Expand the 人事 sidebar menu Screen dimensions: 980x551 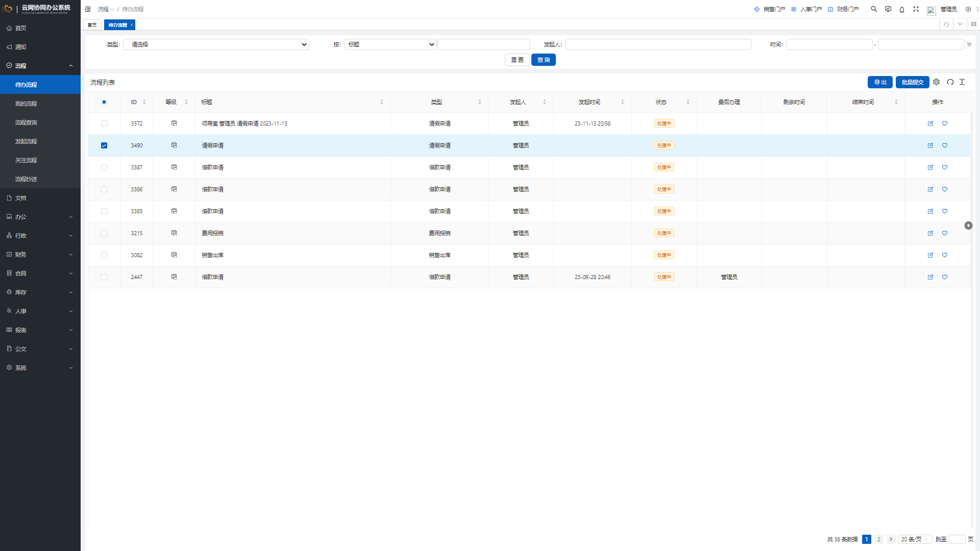tap(40, 311)
